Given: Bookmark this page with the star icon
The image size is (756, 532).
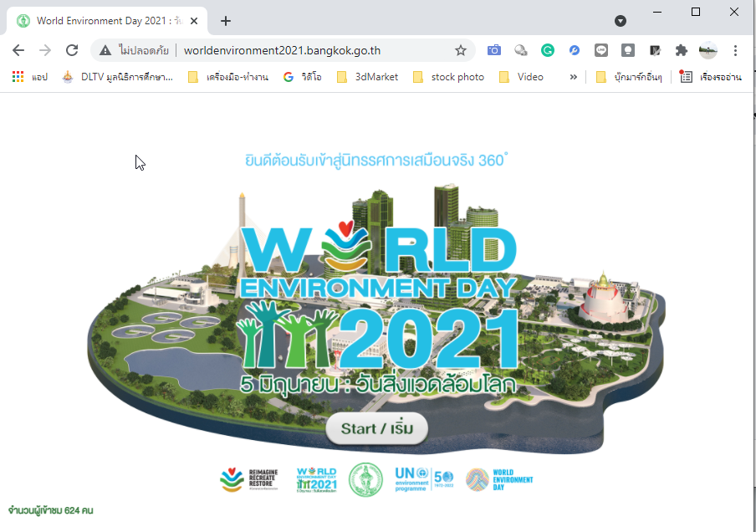Looking at the screenshot, I should [x=460, y=50].
